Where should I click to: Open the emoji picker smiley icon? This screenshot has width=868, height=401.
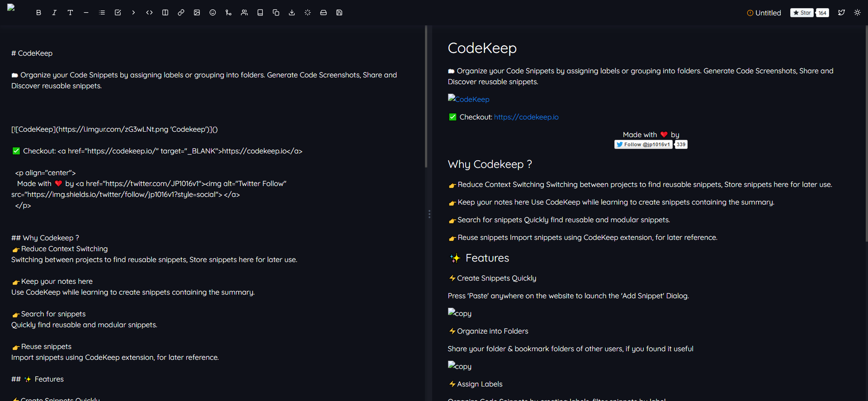[212, 13]
